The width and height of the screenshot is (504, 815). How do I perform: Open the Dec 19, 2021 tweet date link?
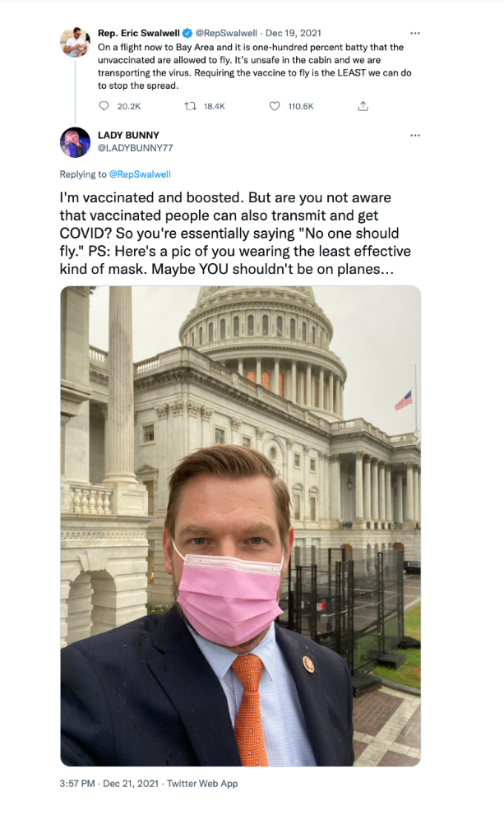pos(293,33)
